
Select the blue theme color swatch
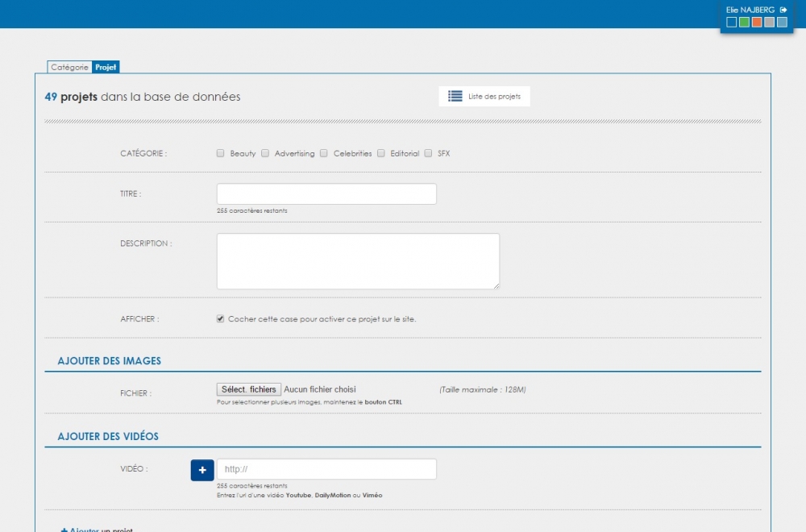point(731,23)
